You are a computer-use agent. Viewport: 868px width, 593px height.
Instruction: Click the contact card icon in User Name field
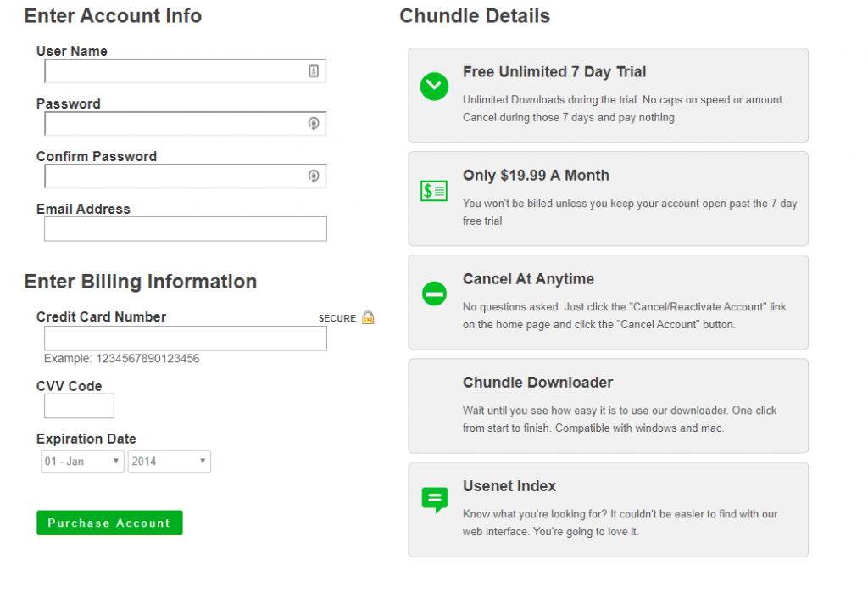pos(314,71)
